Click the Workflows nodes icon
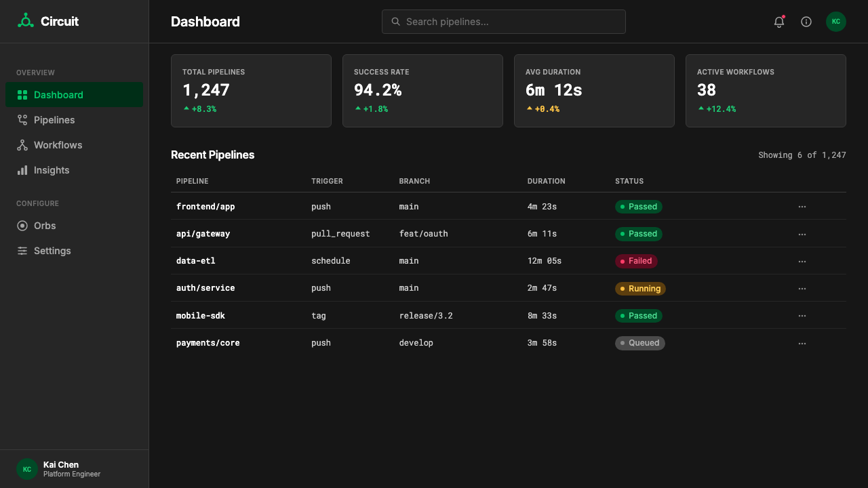The height and width of the screenshot is (488, 868). 22,145
